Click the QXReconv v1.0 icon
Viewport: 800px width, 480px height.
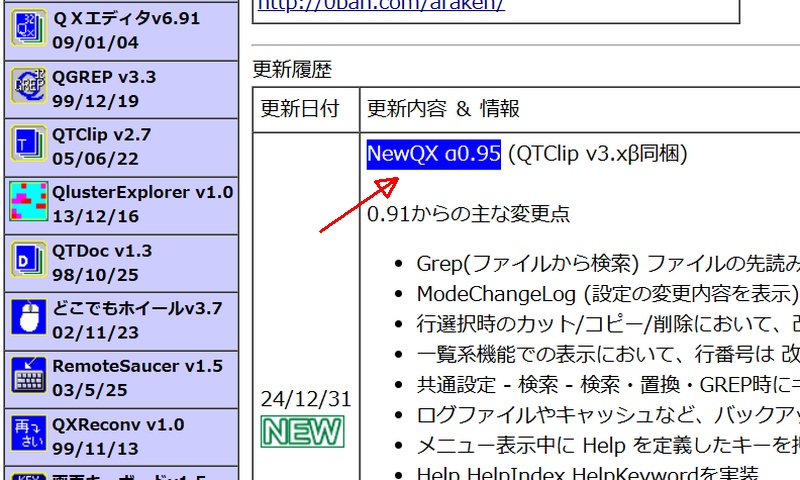point(28,432)
